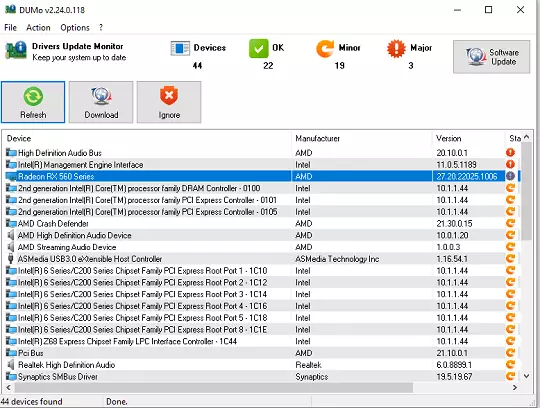
Task: Click the vertical scrollbar up arrow
Action: click(x=526, y=137)
